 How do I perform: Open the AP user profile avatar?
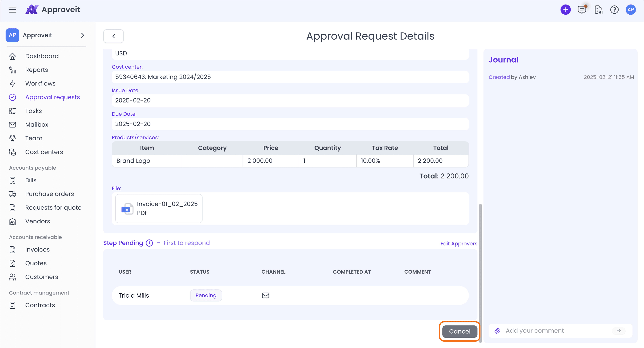click(x=631, y=10)
